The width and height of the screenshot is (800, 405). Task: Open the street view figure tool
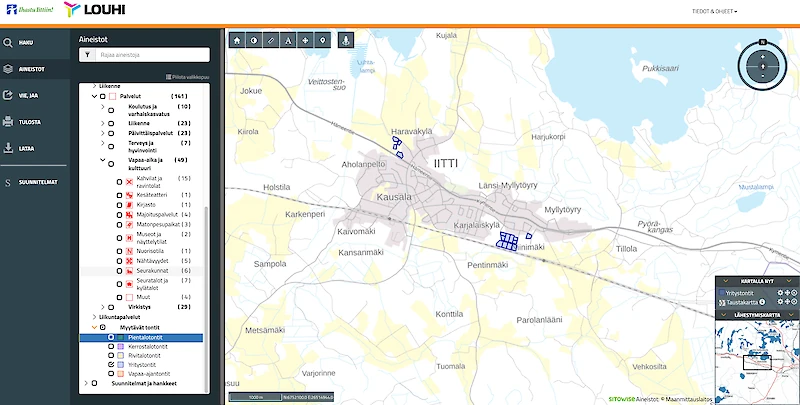tap(345, 41)
